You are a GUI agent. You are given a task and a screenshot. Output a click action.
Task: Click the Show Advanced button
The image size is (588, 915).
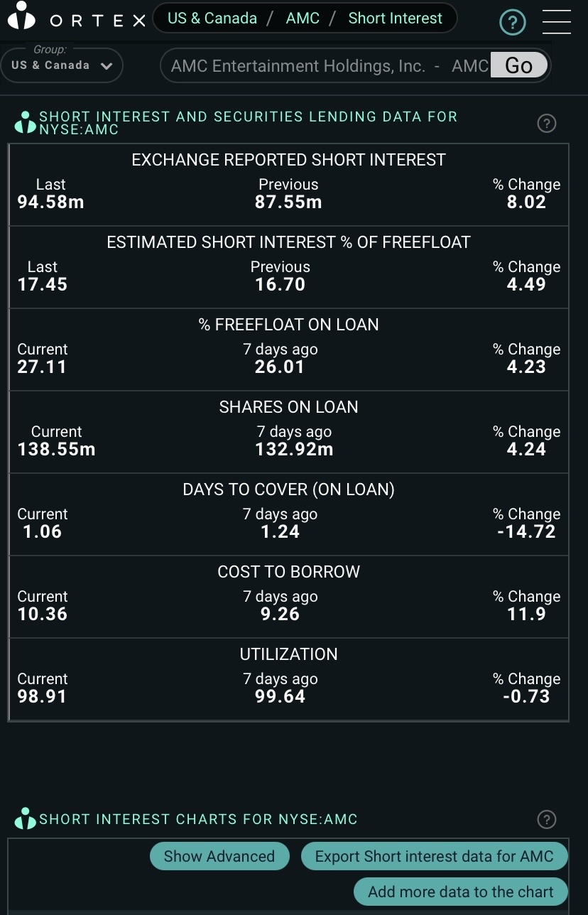[219, 856]
